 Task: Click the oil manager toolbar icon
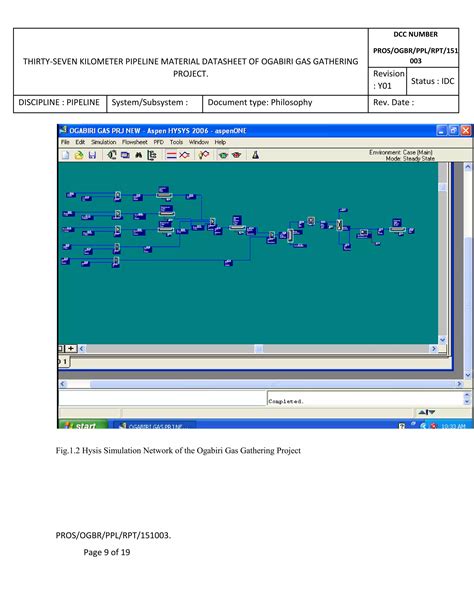point(204,155)
